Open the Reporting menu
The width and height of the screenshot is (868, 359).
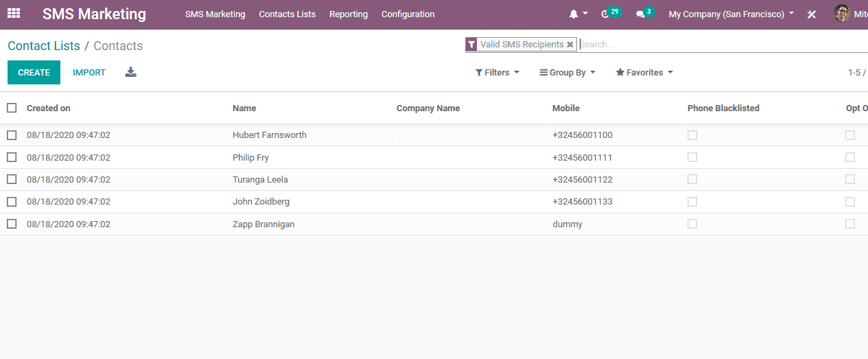(349, 14)
